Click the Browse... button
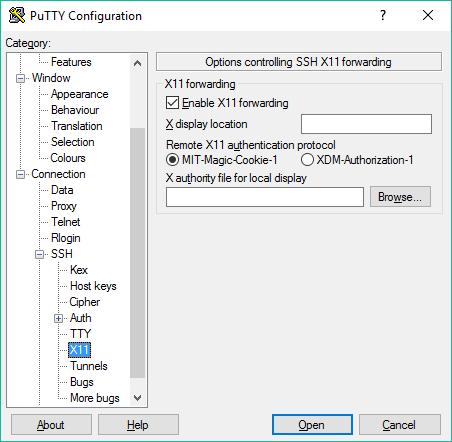The width and height of the screenshot is (452, 442). point(400,197)
